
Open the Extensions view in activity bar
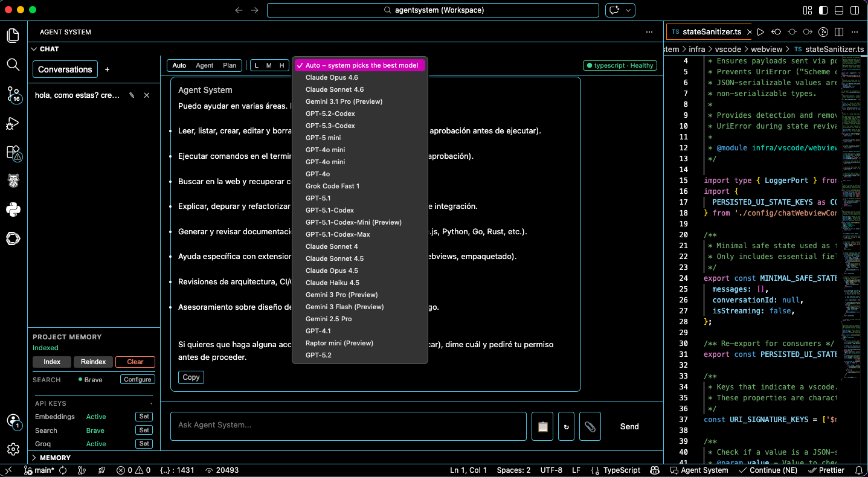tap(13, 152)
